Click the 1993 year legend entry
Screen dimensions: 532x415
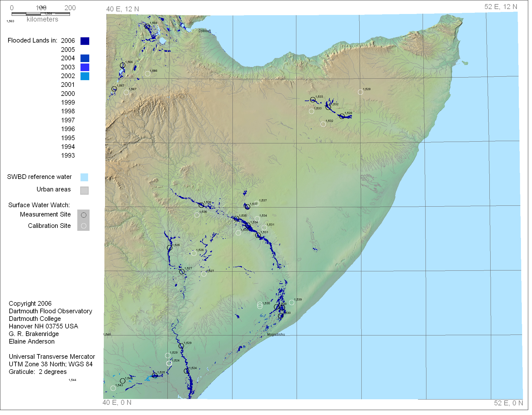68,156
